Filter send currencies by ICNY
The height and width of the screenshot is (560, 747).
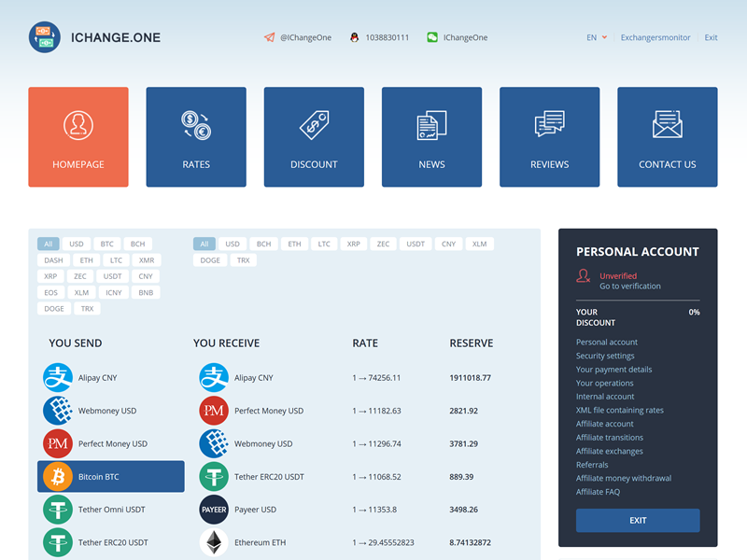tap(113, 292)
